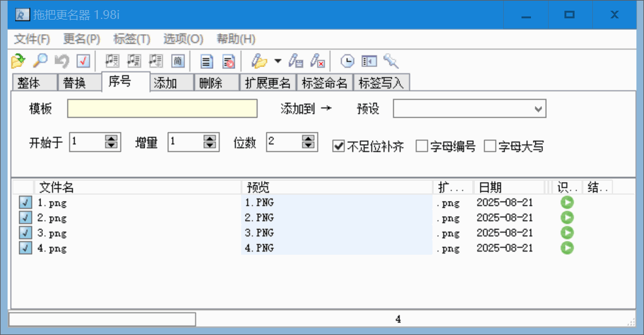
Task: Switch to the 扩展更名 tab
Action: pyautogui.click(x=268, y=83)
